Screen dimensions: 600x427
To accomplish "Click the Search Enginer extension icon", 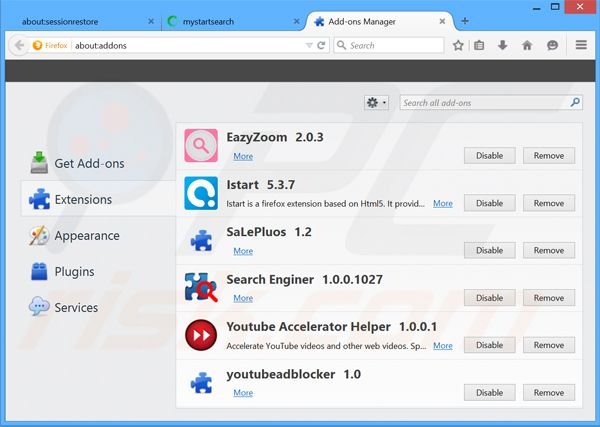I will [x=201, y=287].
